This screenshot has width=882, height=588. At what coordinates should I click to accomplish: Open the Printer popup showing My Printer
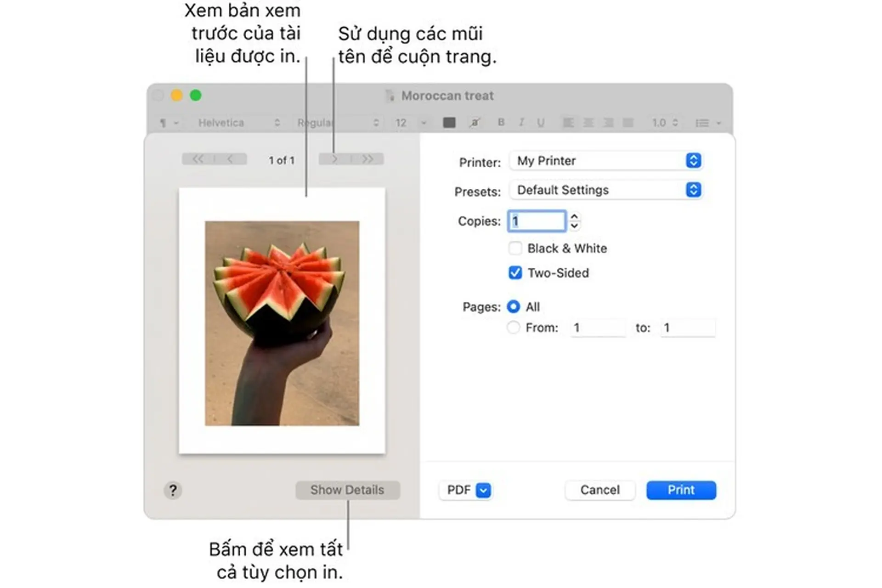pos(605,161)
